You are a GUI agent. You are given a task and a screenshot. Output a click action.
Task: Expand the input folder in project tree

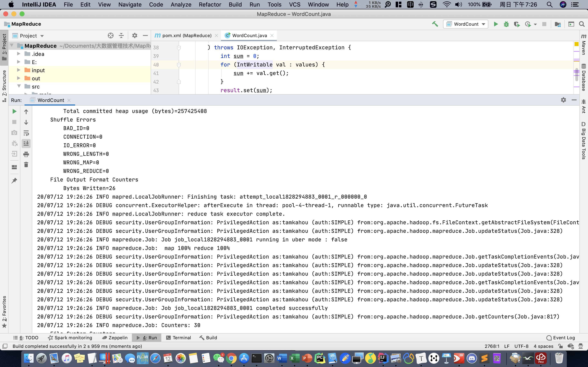tap(19, 70)
